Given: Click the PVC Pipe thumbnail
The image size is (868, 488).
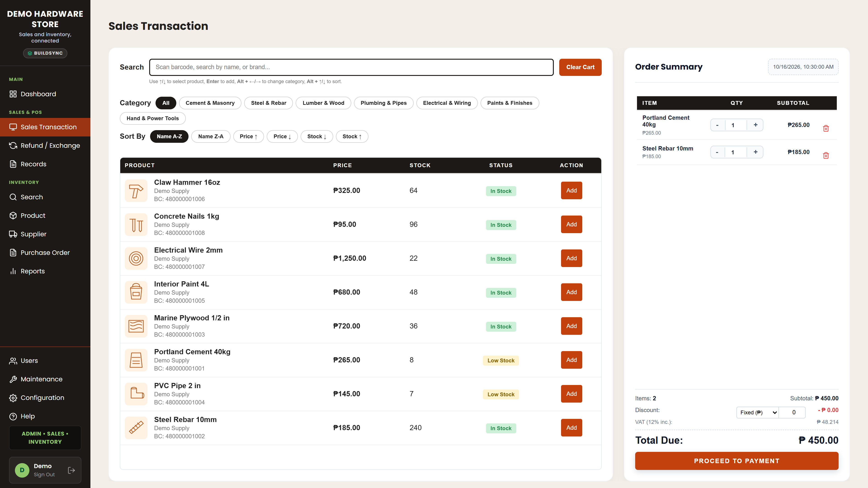Looking at the screenshot, I should coord(136,394).
